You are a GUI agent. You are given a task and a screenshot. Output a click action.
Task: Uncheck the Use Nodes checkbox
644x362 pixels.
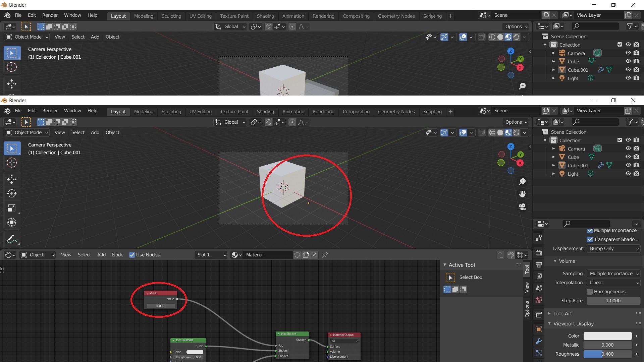(x=132, y=255)
